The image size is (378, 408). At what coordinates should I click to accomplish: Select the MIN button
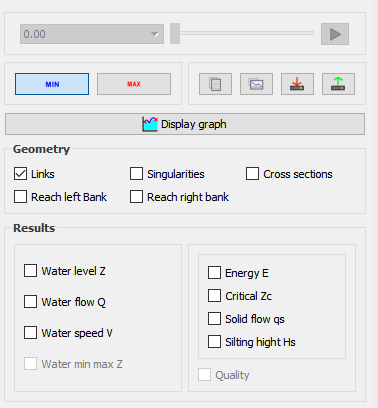[52, 84]
